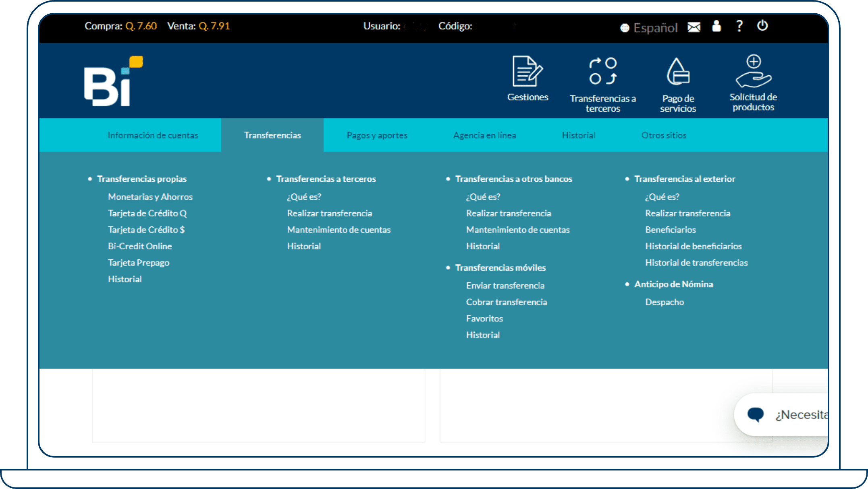Open Historial under Transferencias a otros bancos
This screenshot has width=868, height=489.
[483, 247]
